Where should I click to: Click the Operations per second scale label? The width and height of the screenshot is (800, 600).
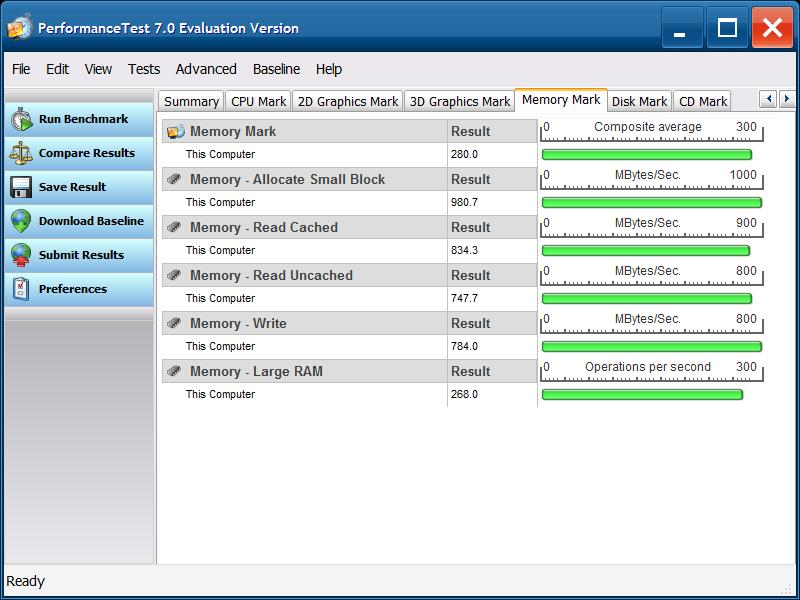tap(647, 366)
